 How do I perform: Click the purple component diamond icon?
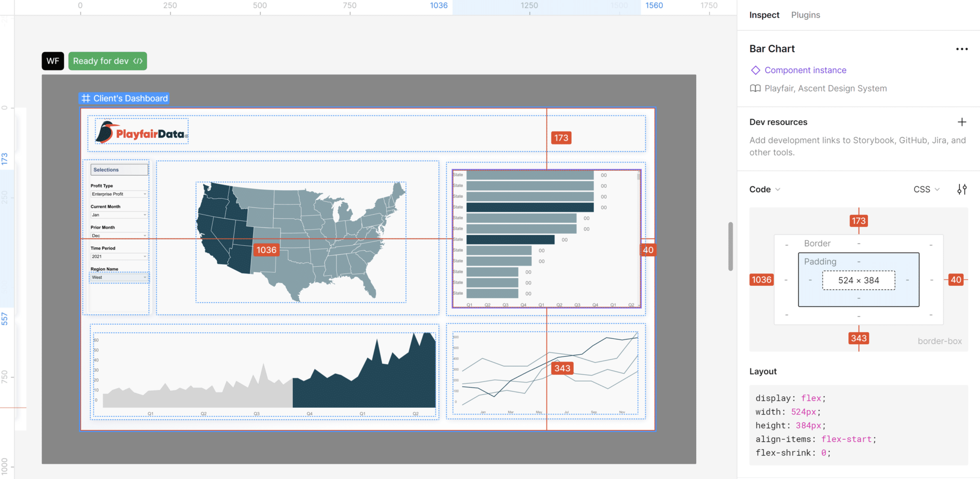[x=756, y=70]
